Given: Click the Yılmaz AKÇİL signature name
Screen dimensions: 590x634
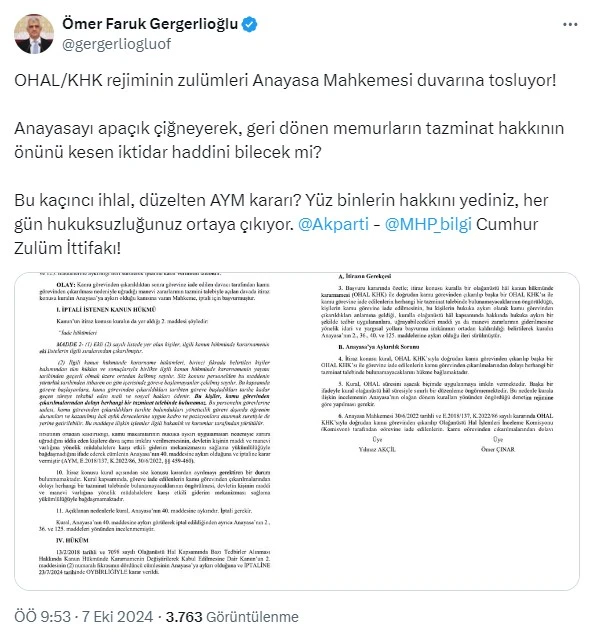Looking at the screenshot, I should coord(377,449).
